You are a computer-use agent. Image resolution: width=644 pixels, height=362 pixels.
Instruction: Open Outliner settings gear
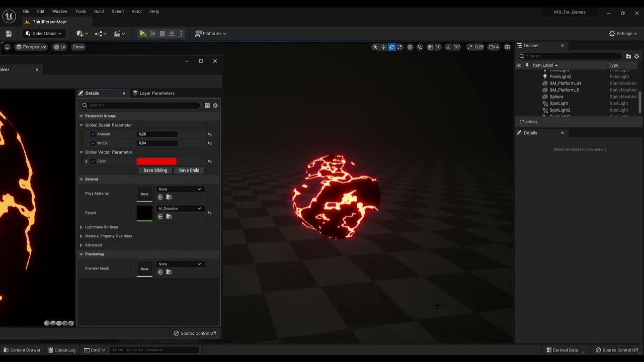(x=636, y=56)
